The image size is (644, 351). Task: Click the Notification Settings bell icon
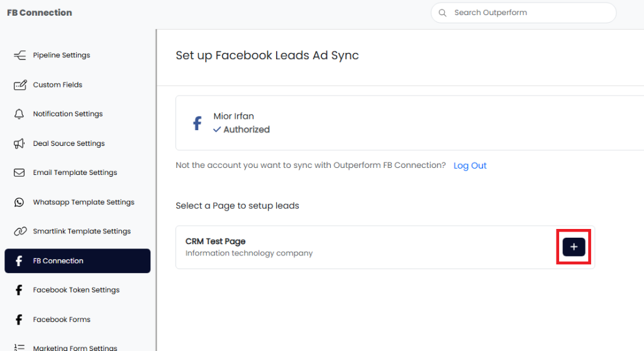19,114
